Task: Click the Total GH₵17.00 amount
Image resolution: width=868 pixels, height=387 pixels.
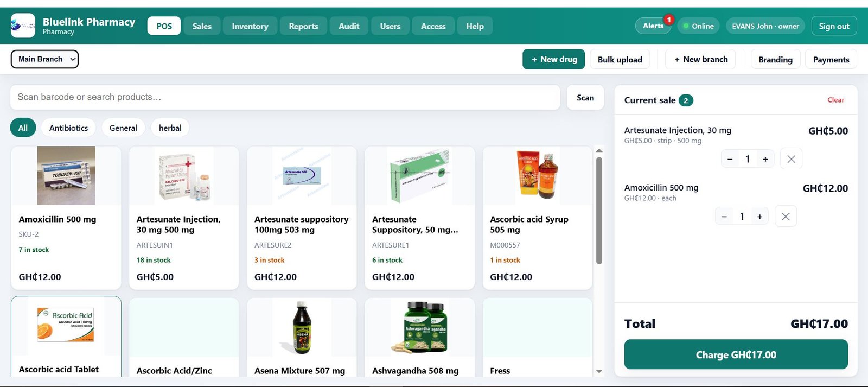Action: [819, 324]
